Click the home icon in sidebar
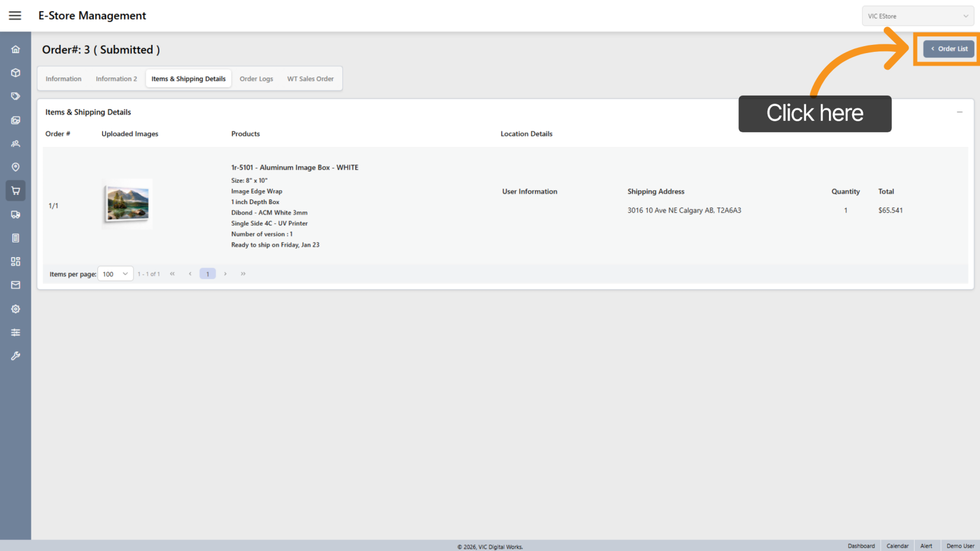 16,50
